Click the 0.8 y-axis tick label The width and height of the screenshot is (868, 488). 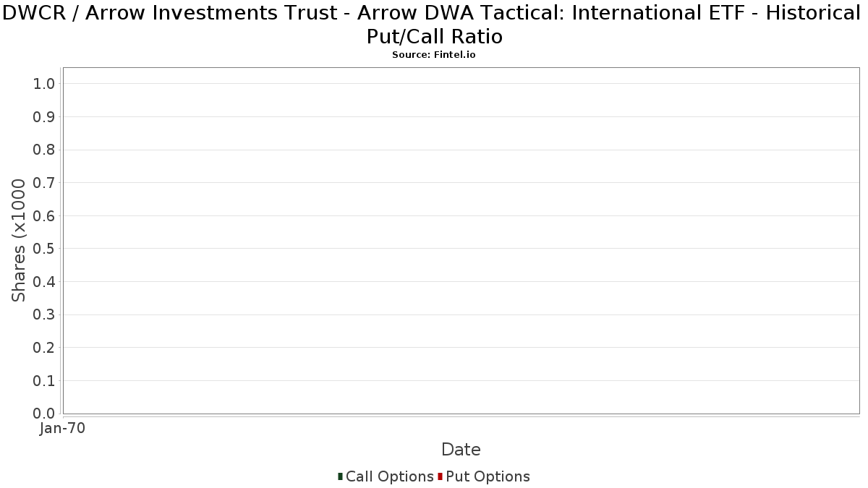44,150
